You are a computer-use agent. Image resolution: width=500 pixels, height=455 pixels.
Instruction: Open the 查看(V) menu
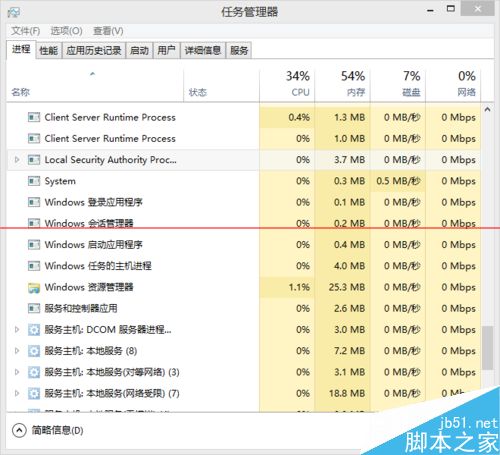point(108,31)
